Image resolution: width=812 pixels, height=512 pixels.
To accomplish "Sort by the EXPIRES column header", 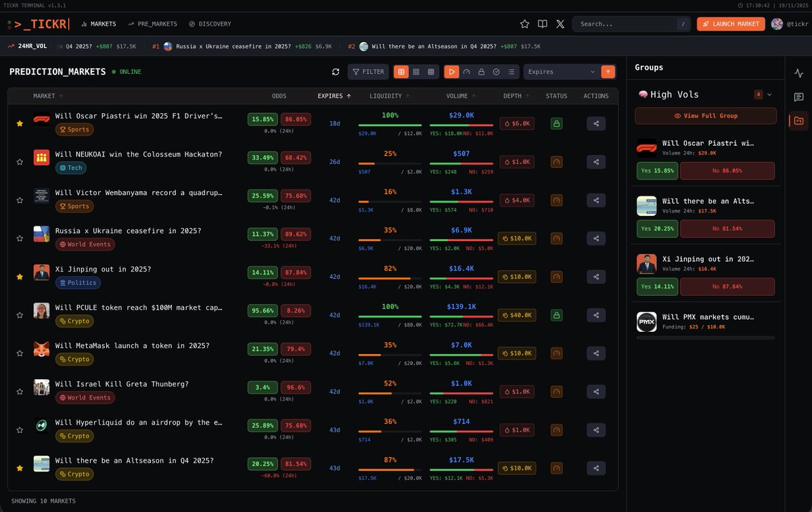I will pos(334,96).
